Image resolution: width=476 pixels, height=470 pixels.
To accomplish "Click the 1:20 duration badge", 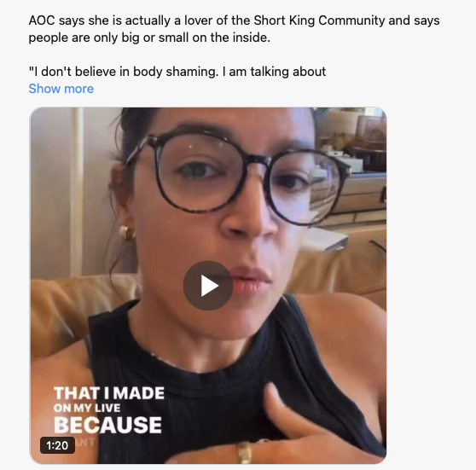I will 57,445.
